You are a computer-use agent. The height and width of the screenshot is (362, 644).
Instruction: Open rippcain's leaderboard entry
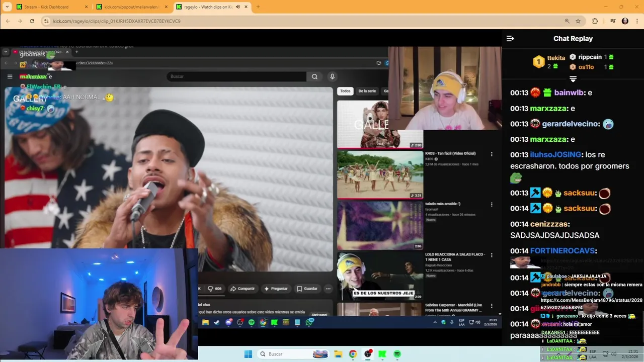point(592,57)
